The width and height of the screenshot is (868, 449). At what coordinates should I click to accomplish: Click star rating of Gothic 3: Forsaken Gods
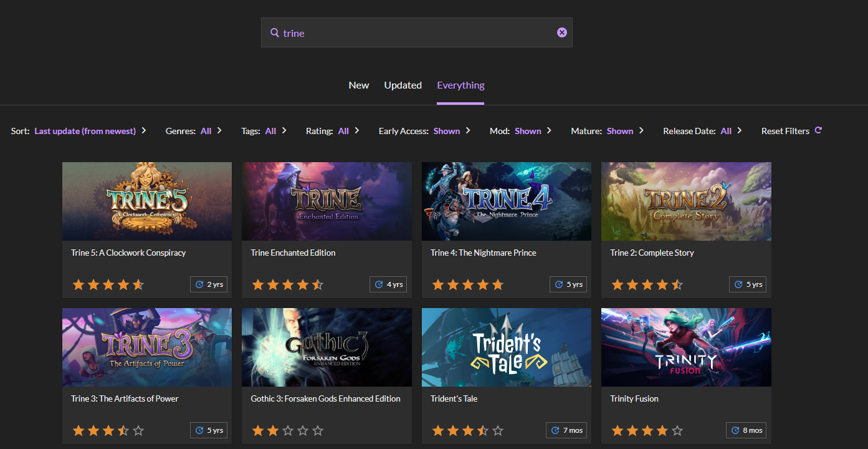[x=287, y=431]
